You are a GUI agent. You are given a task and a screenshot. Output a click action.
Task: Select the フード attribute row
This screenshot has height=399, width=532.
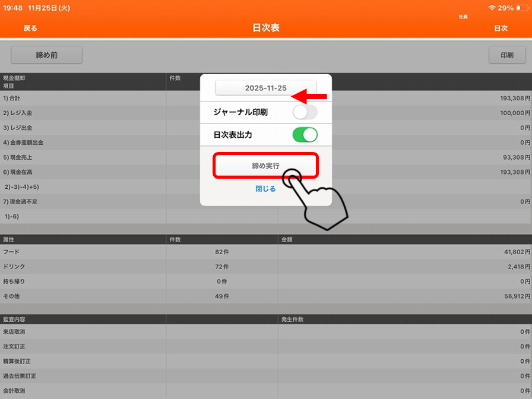[x=83, y=252]
